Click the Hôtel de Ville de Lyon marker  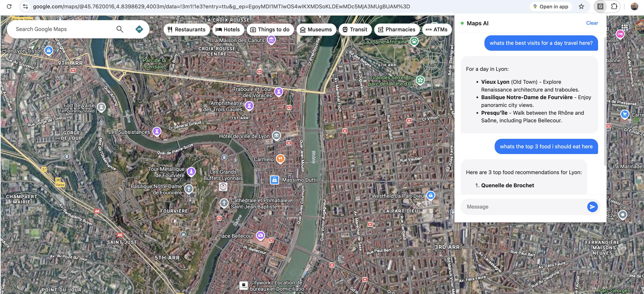tap(276, 136)
